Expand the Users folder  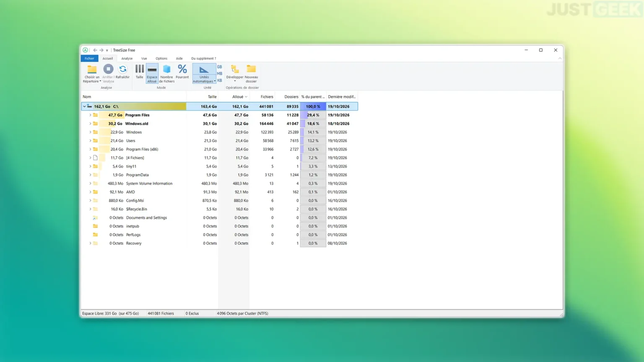point(90,141)
